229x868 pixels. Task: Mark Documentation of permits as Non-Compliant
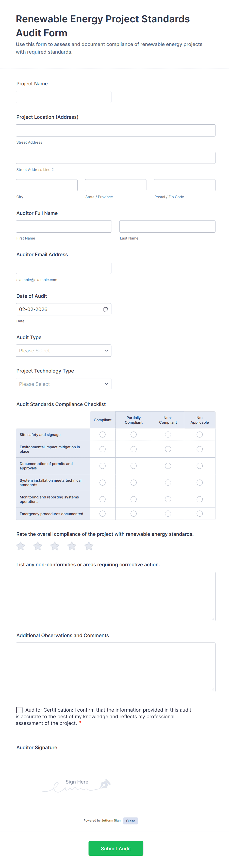point(168,466)
